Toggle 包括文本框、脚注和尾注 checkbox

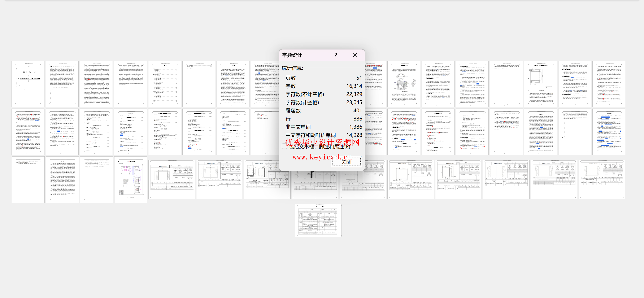284,146
